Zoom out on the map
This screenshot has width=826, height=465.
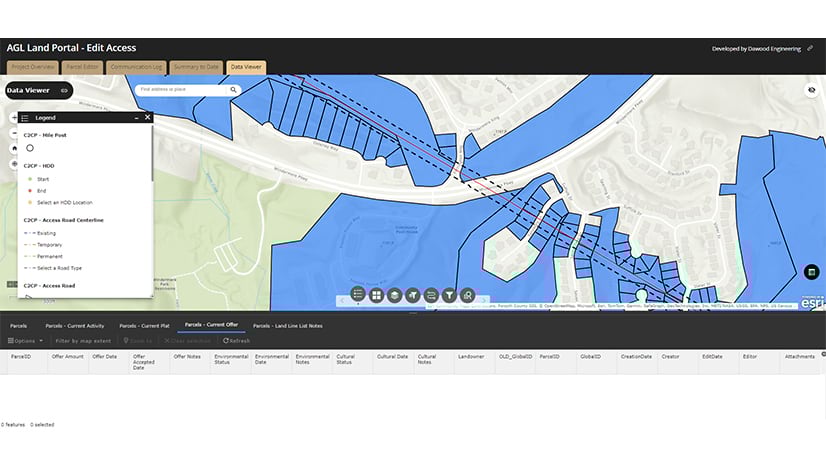tap(14, 133)
